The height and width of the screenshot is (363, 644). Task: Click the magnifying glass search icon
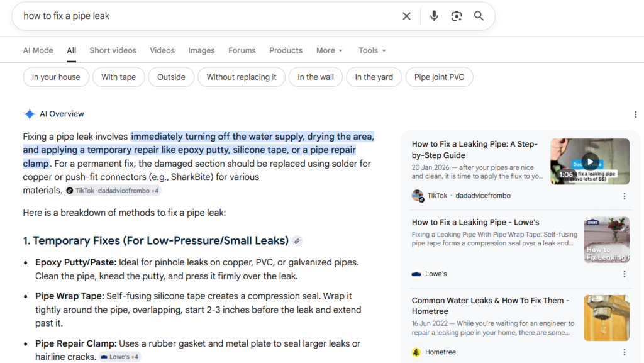(x=479, y=16)
